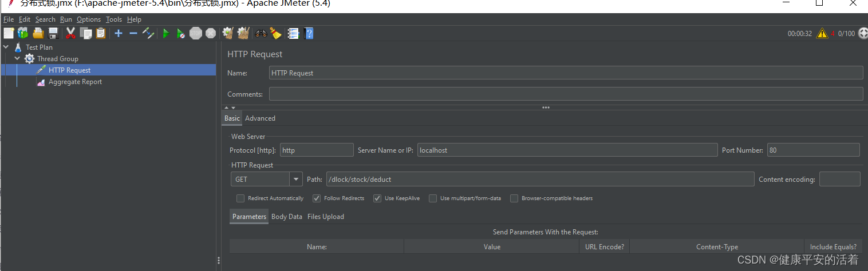868x271 pixels.
Task: Open Search with binoculars icon
Action: (261, 33)
